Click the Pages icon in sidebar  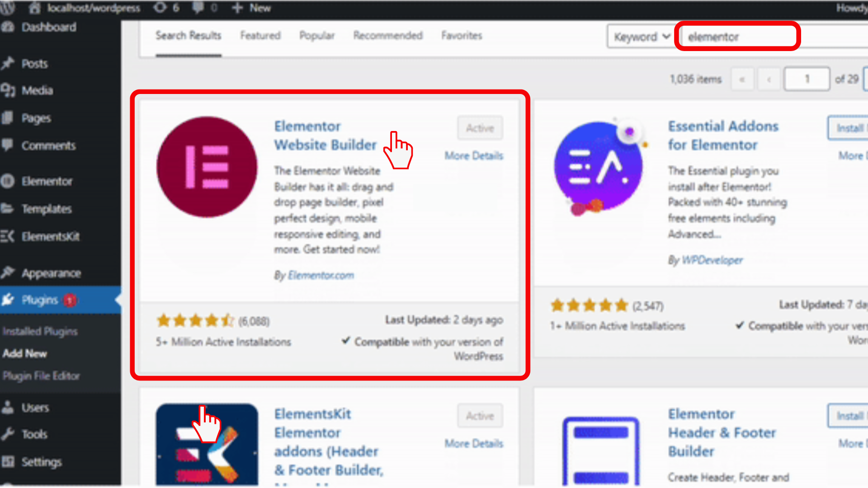click(x=8, y=118)
